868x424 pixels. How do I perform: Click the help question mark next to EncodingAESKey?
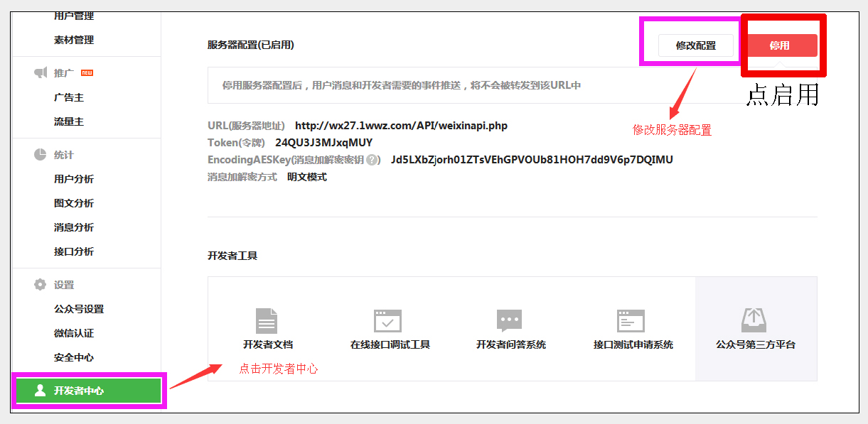point(372,160)
